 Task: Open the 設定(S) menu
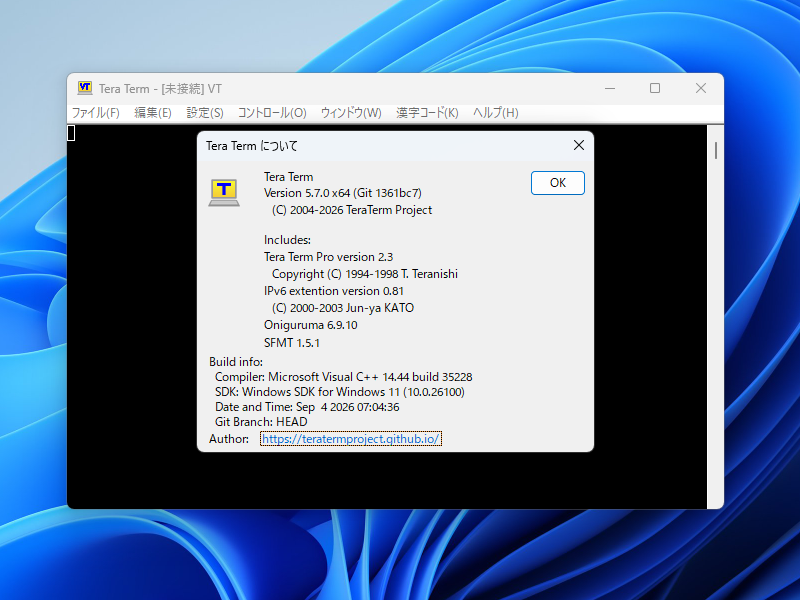(x=205, y=113)
